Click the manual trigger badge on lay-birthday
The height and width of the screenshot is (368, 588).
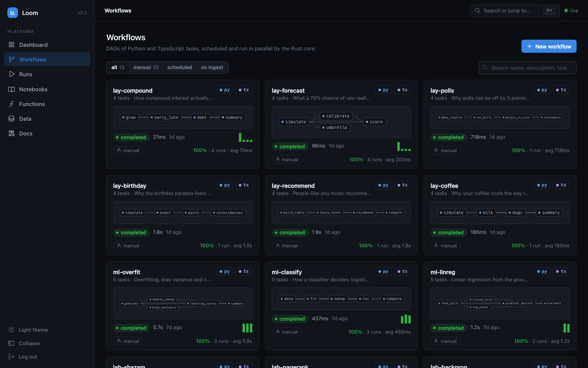click(x=128, y=246)
